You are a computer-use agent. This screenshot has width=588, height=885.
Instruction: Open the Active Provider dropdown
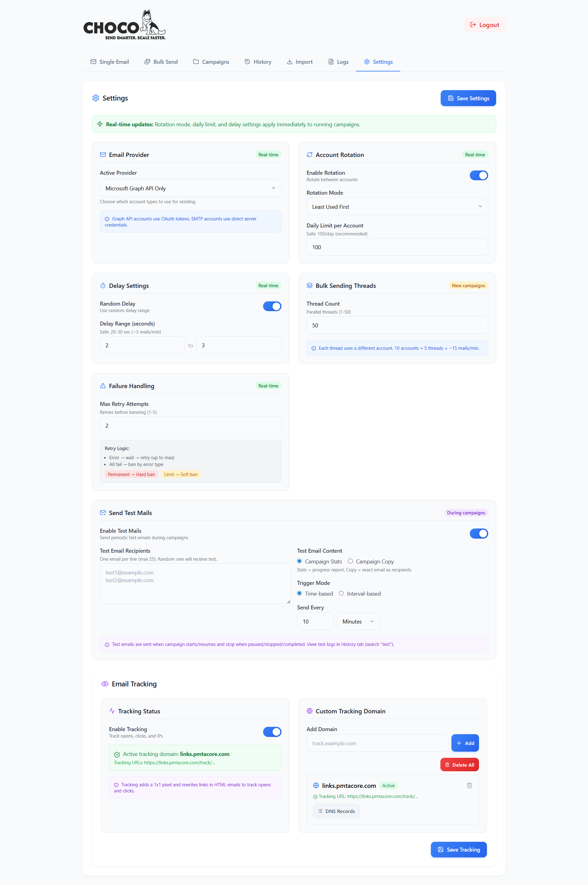(x=190, y=188)
